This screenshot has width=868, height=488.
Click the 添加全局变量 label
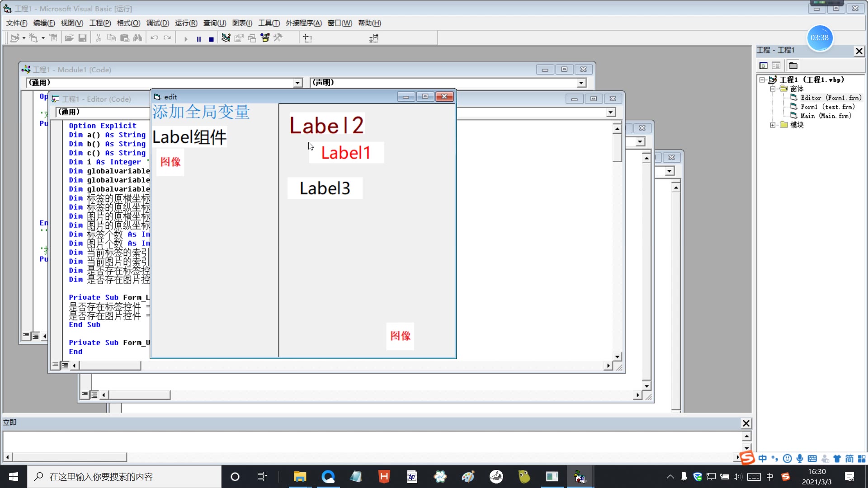click(201, 112)
